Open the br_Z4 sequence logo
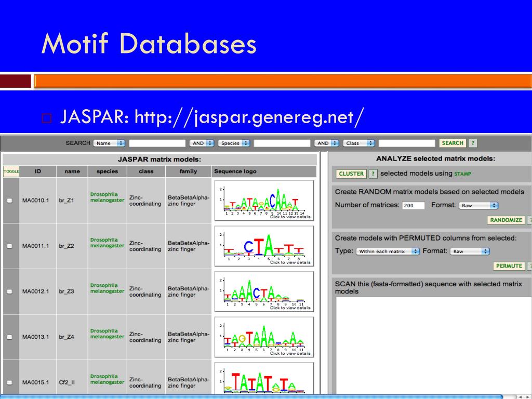Viewport: 532px width, 399px height. pos(264,337)
